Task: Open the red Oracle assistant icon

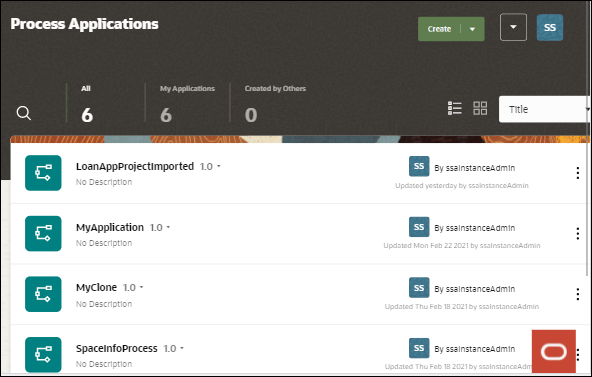Action: [553, 351]
